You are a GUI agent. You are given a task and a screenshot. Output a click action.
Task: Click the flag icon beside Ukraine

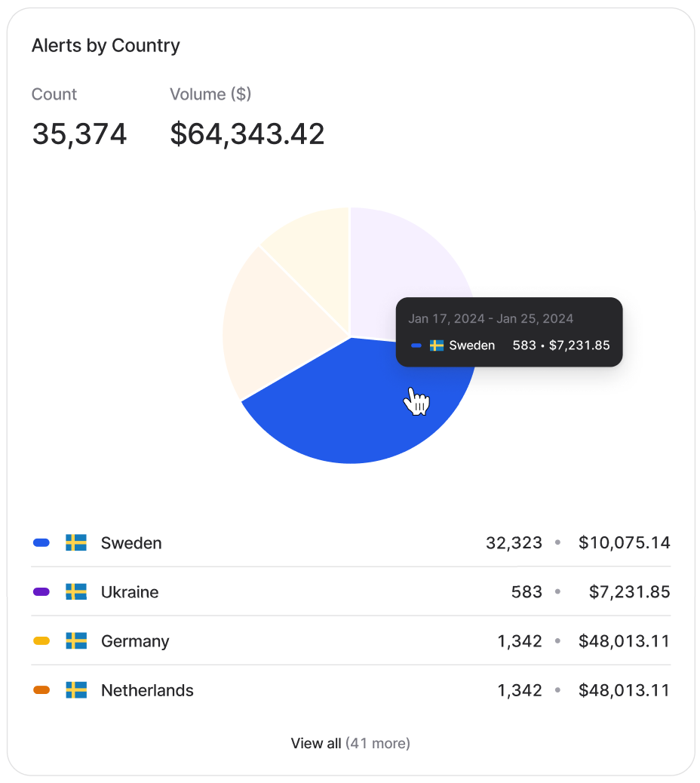pos(76,591)
